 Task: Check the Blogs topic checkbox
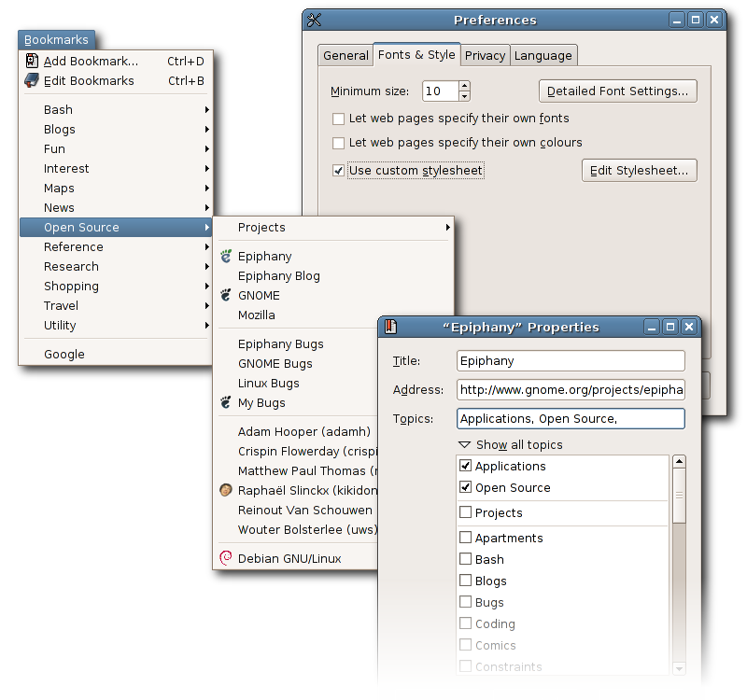(x=465, y=581)
